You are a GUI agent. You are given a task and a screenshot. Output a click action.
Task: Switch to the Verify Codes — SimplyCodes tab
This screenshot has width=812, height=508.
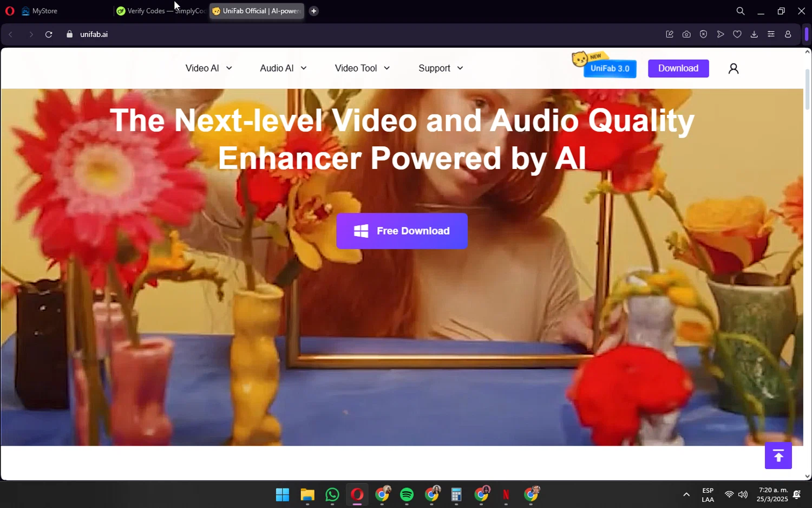(161, 11)
